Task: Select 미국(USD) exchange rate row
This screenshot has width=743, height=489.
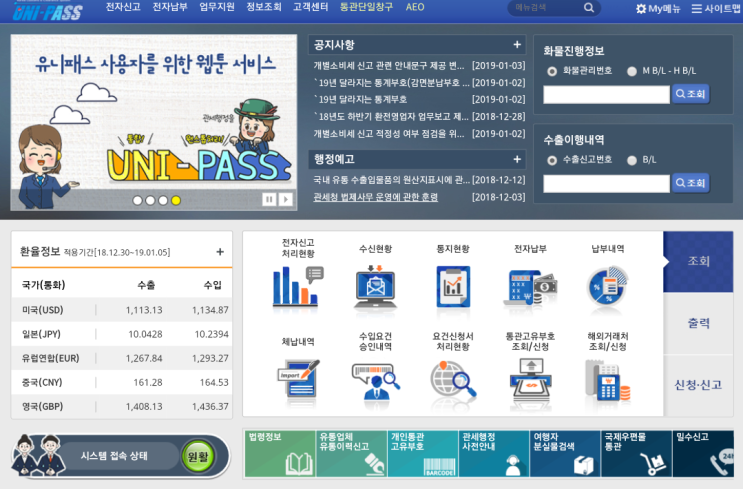Action: pos(122,310)
